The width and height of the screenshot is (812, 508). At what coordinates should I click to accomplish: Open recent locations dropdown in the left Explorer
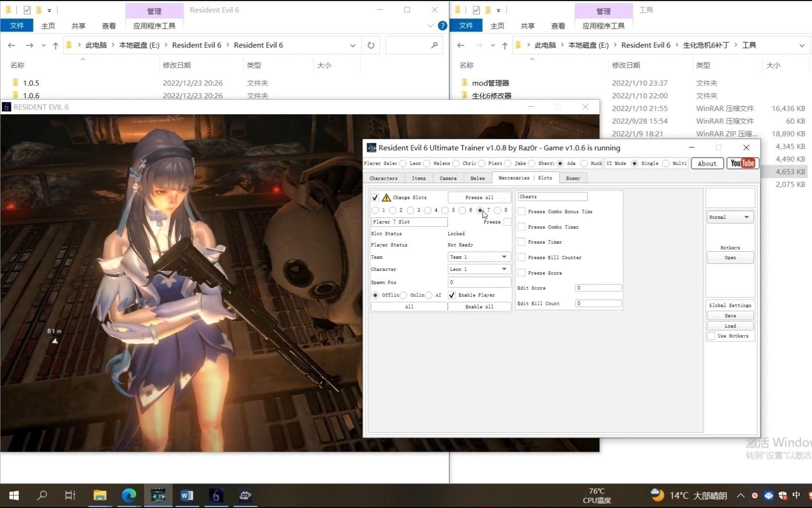pyautogui.click(x=44, y=45)
